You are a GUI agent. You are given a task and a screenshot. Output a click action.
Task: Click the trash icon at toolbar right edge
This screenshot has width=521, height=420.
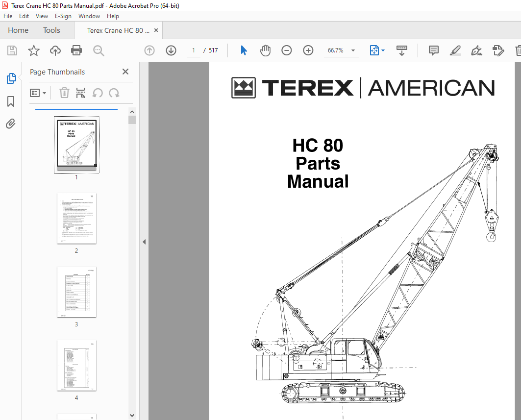[518, 50]
